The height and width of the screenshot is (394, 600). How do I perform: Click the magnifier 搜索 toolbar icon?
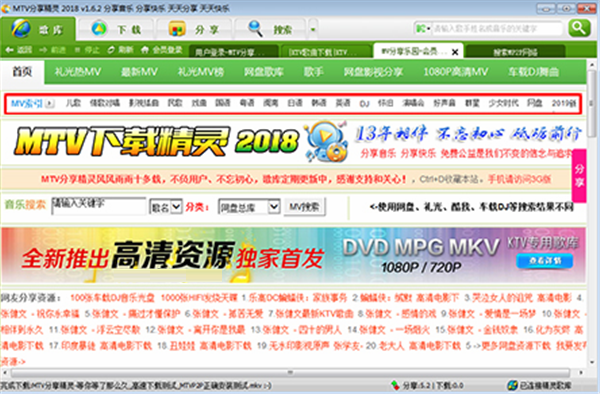click(x=255, y=29)
